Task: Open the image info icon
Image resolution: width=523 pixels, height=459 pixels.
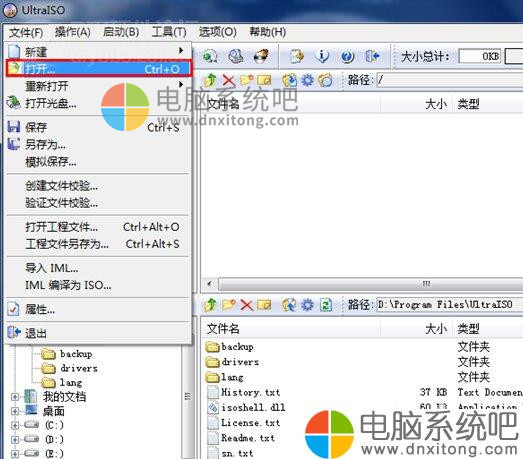Action: click(322, 56)
